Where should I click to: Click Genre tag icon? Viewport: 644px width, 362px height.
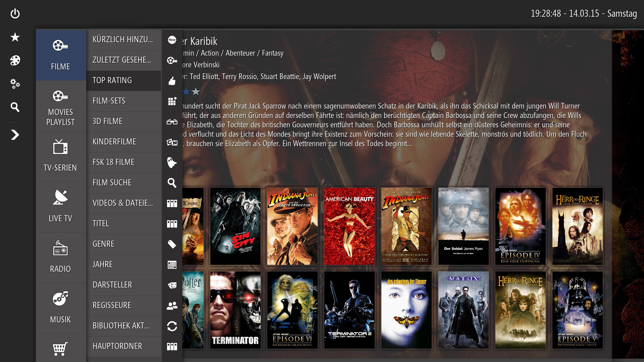(x=172, y=244)
